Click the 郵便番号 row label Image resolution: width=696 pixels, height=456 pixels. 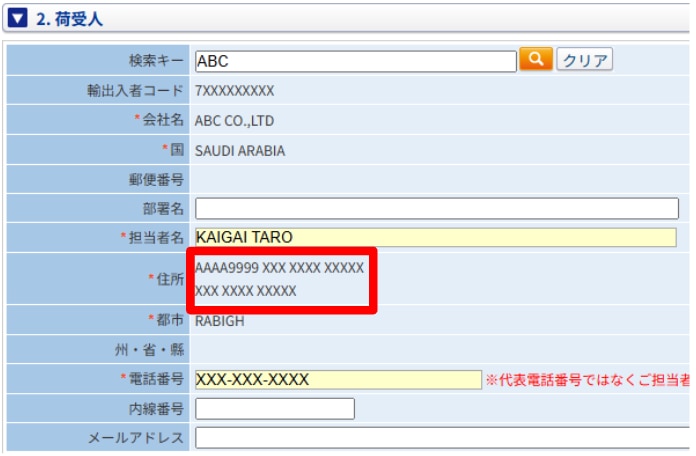coord(150,180)
